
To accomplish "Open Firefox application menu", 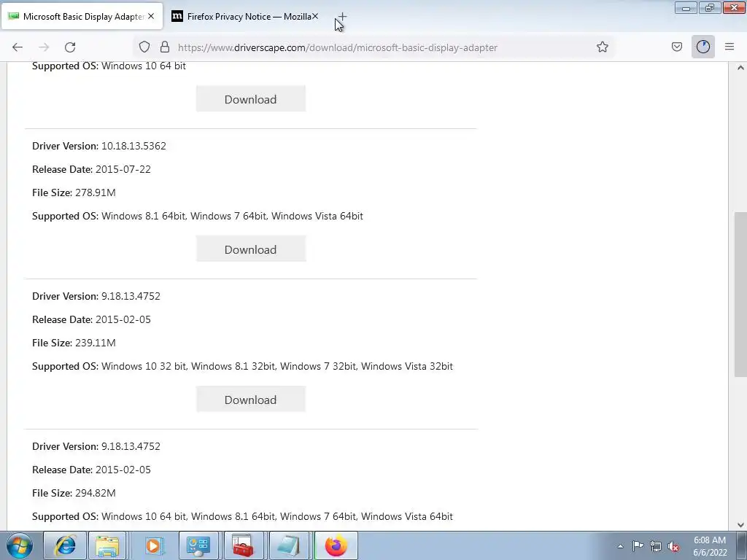I will (x=729, y=47).
